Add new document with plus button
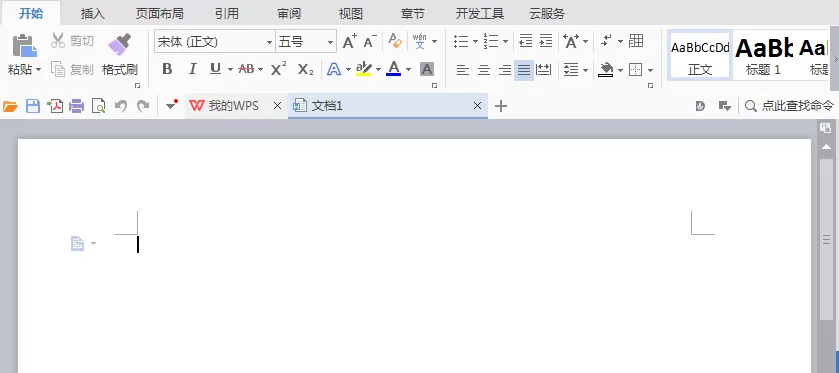 (x=500, y=106)
